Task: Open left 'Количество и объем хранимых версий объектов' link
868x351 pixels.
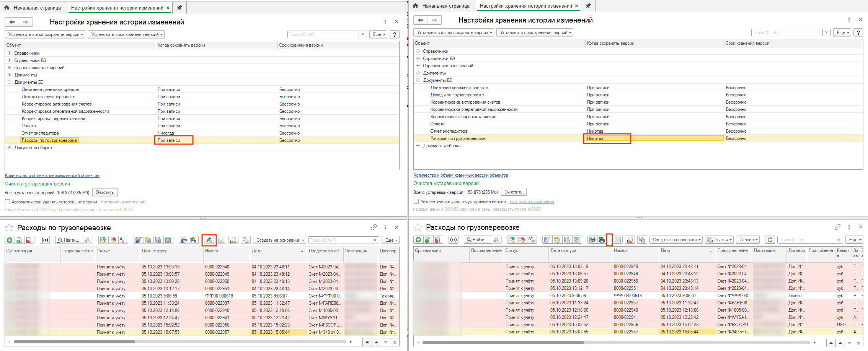Action: click(52, 175)
